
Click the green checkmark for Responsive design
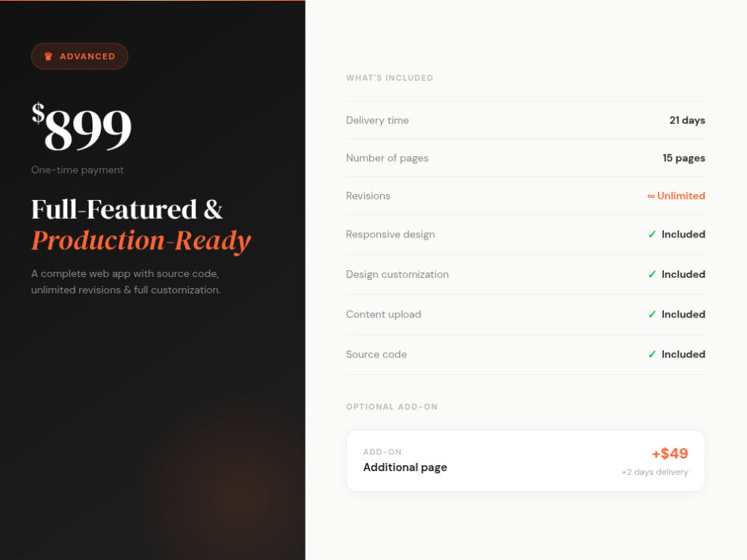652,234
